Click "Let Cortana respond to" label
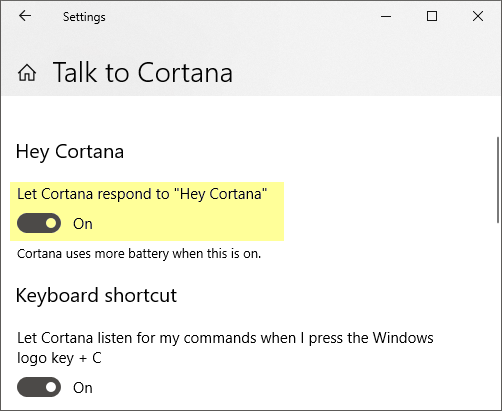 coord(142,194)
